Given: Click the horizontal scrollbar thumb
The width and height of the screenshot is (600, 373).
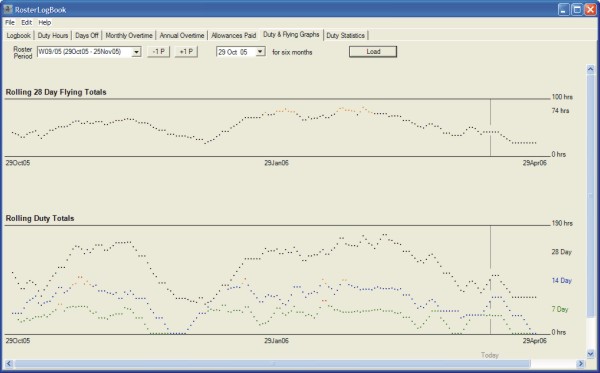Looking at the screenshot, I should point(272,363).
